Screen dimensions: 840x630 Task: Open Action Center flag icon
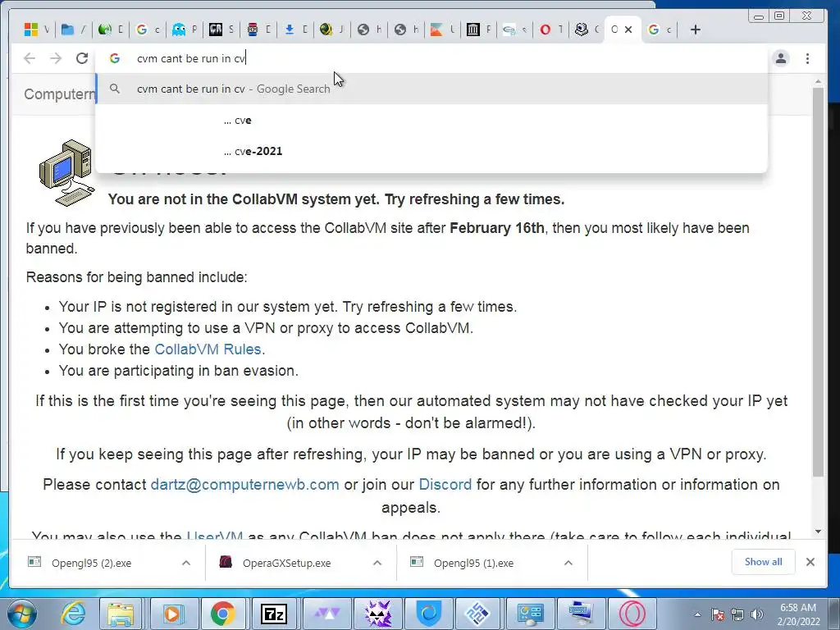(718, 614)
